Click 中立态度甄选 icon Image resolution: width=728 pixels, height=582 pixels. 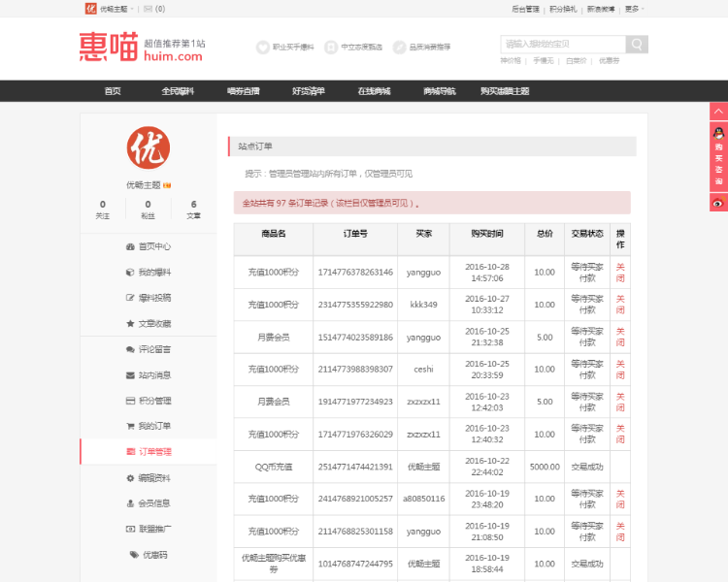331,47
